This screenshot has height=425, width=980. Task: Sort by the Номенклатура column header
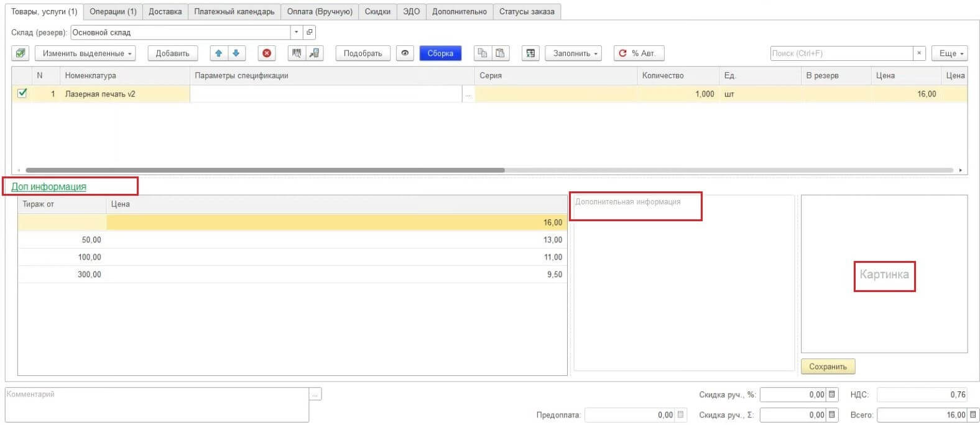(124, 76)
